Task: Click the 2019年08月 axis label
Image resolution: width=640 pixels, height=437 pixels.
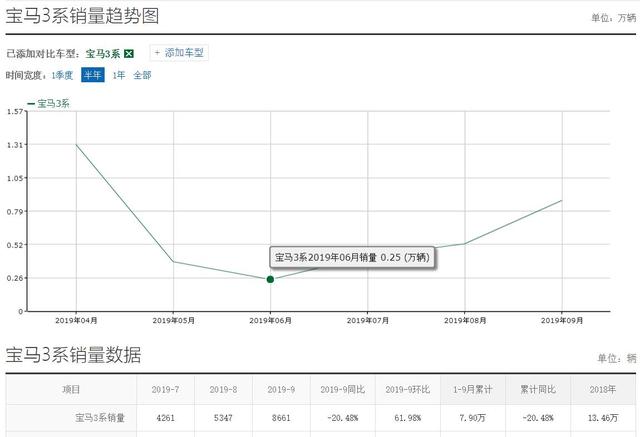Action: click(x=465, y=321)
